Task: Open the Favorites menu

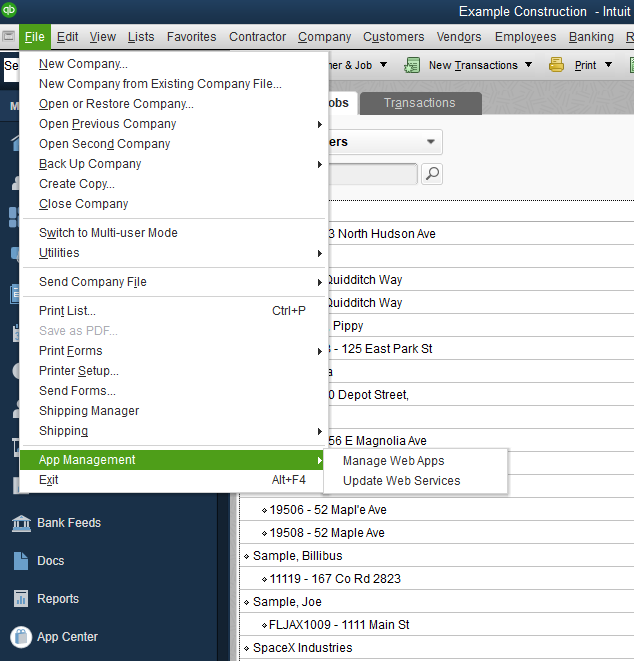Action: (x=191, y=37)
